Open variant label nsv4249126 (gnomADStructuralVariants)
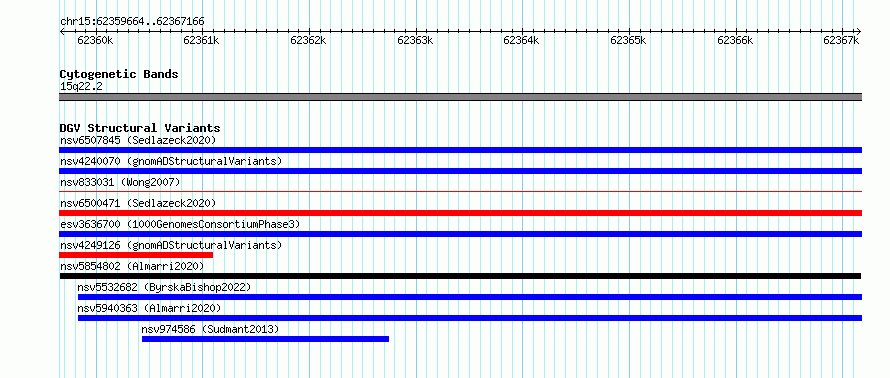The height and width of the screenshot is (378, 890). click(x=171, y=245)
